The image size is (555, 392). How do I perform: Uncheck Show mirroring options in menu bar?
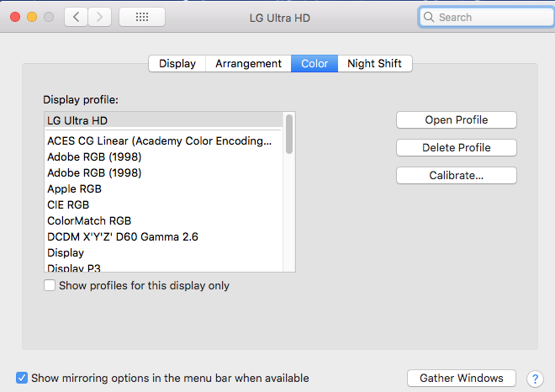[22, 378]
